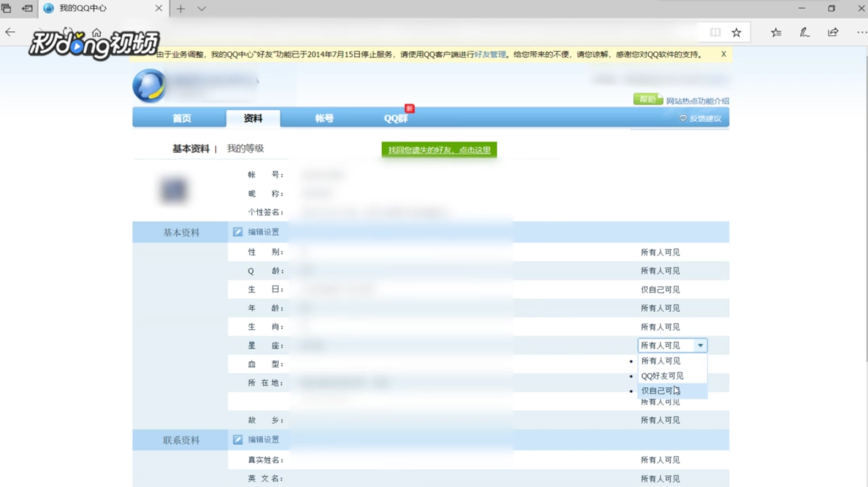868x487 pixels.
Task: Choose QQ好友可见 in dropdown list
Action: [672, 376]
